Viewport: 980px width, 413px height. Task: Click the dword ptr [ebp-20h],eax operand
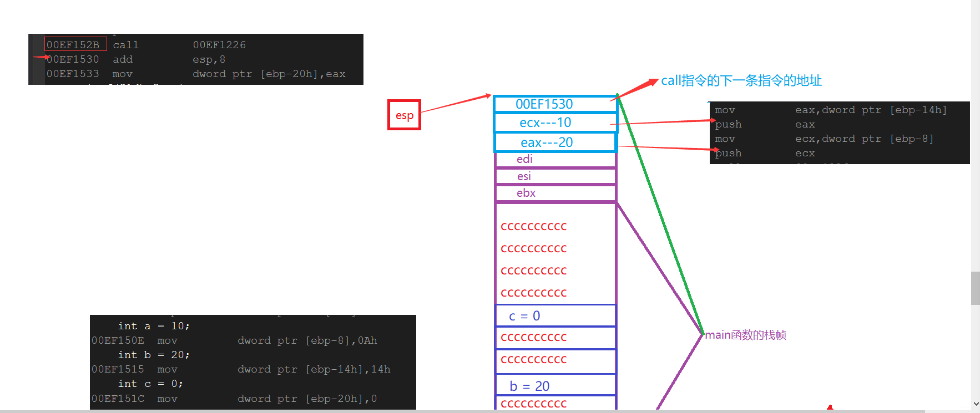[x=269, y=74]
